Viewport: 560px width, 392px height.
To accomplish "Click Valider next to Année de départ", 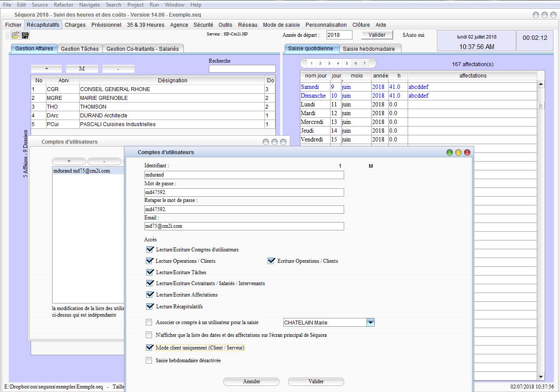I will tap(377, 35).
